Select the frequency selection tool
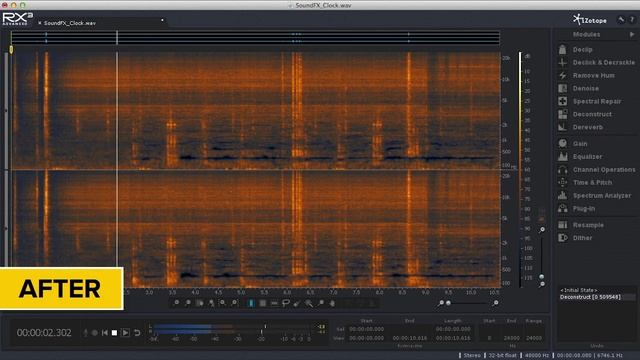 [274, 303]
